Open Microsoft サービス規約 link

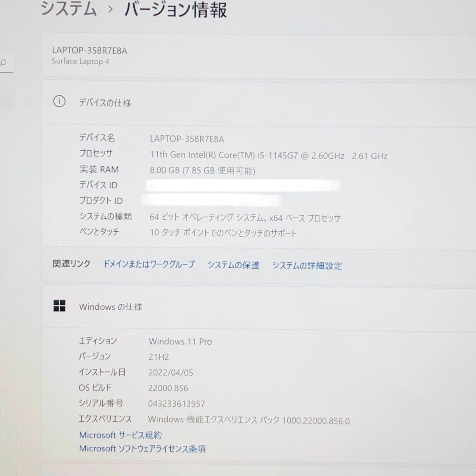(x=120, y=435)
